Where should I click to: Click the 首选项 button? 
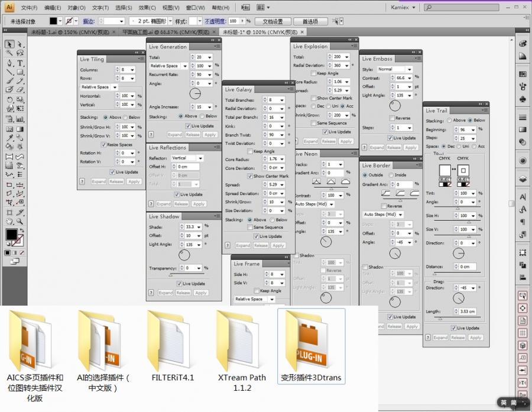[310, 21]
